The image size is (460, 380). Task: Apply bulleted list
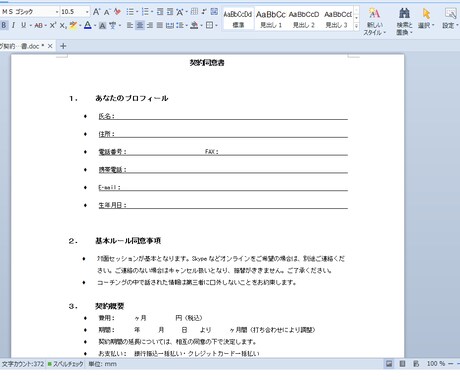[x=129, y=12]
